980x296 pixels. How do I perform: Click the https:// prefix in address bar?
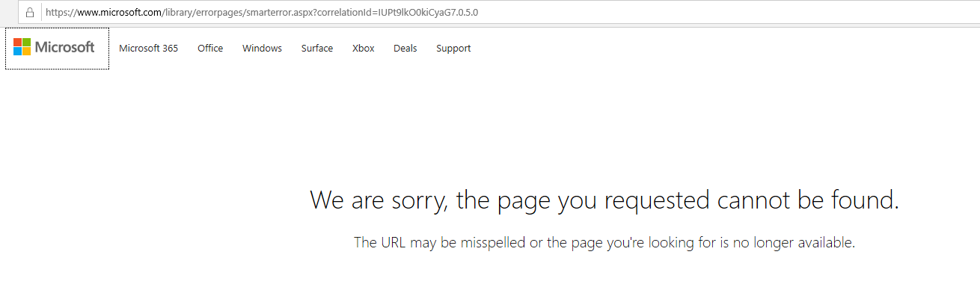pyautogui.click(x=61, y=13)
